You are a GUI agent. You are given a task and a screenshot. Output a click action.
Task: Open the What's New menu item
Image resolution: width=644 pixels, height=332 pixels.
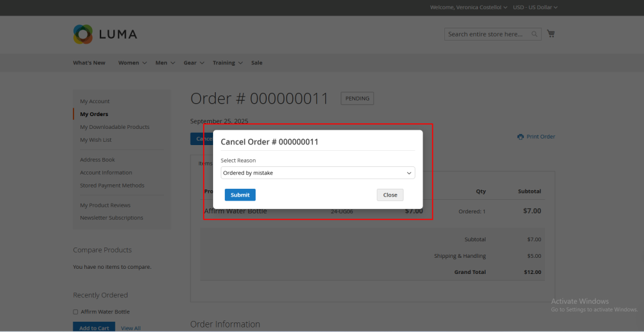89,63
